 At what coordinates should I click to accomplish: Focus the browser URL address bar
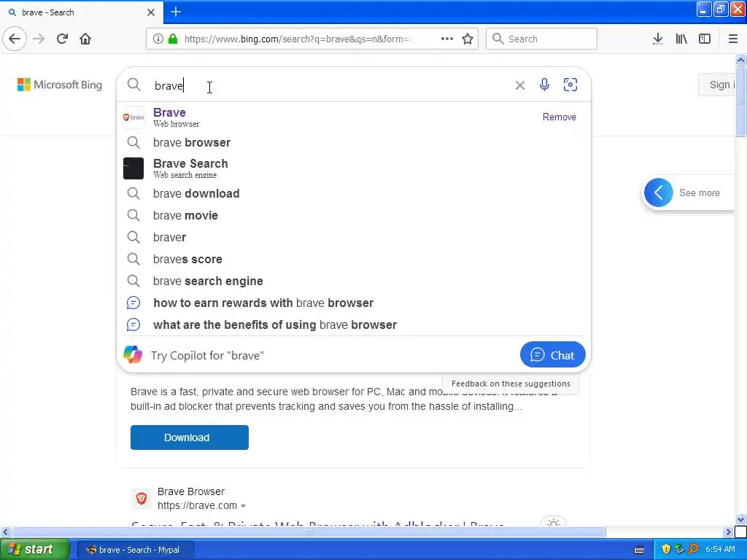(298, 39)
